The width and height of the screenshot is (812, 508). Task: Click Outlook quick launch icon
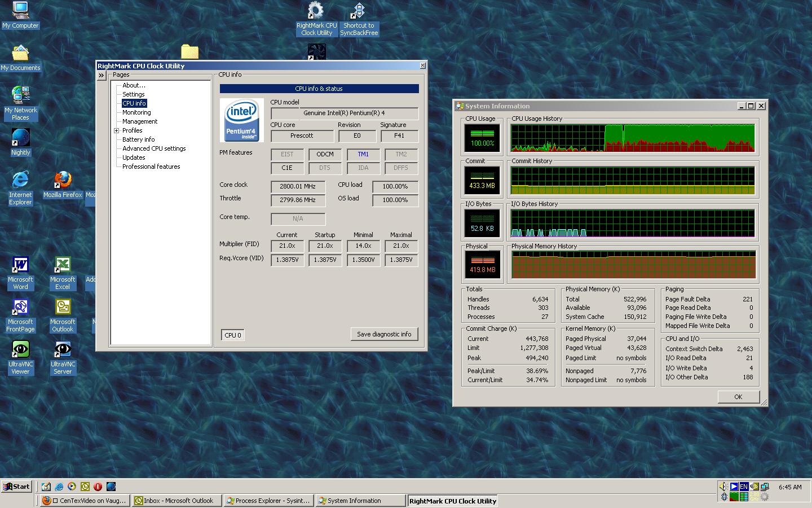tap(85, 487)
